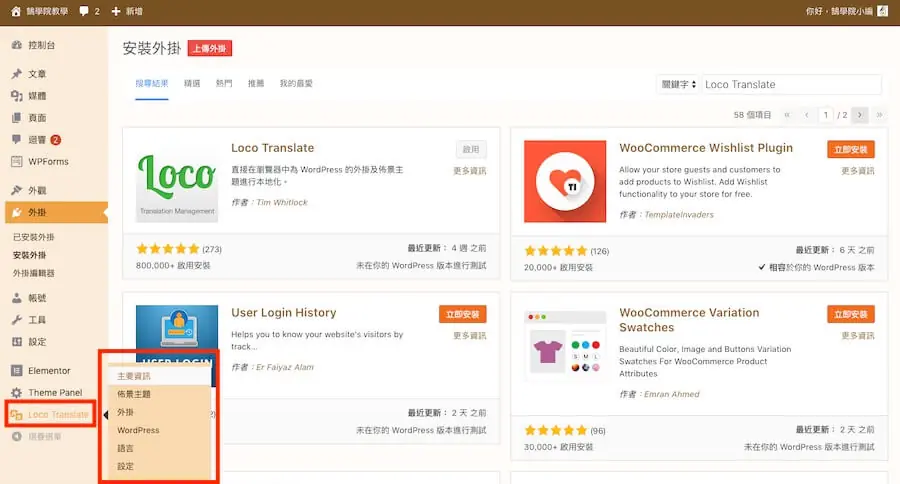Switch to 推薦 tab
The width and height of the screenshot is (900, 484).
pyautogui.click(x=256, y=83)
